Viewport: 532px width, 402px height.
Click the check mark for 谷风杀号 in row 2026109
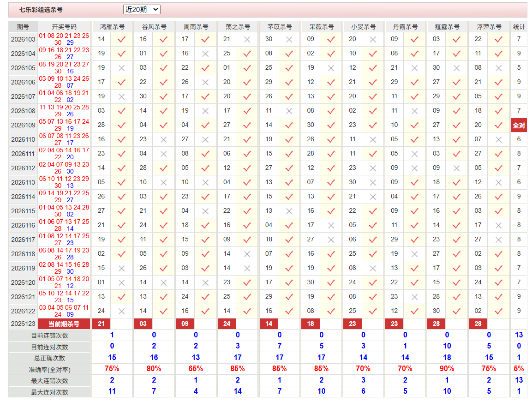tap(163, 125)
